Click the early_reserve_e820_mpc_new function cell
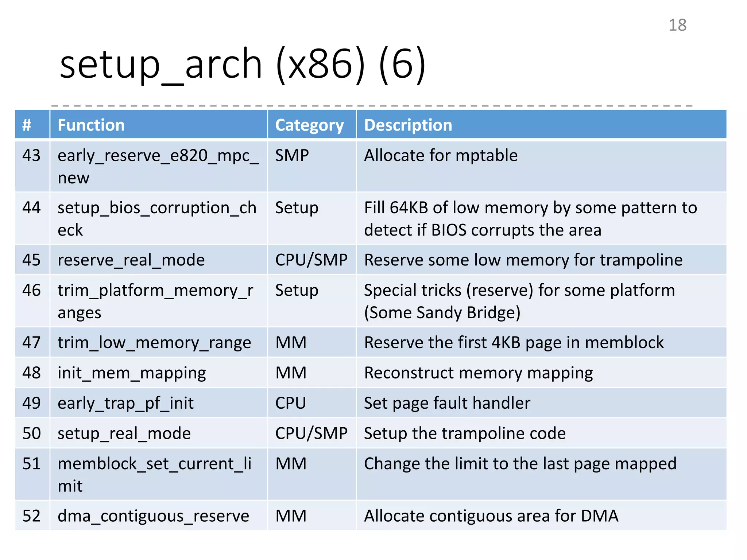 tap(158, 166)
